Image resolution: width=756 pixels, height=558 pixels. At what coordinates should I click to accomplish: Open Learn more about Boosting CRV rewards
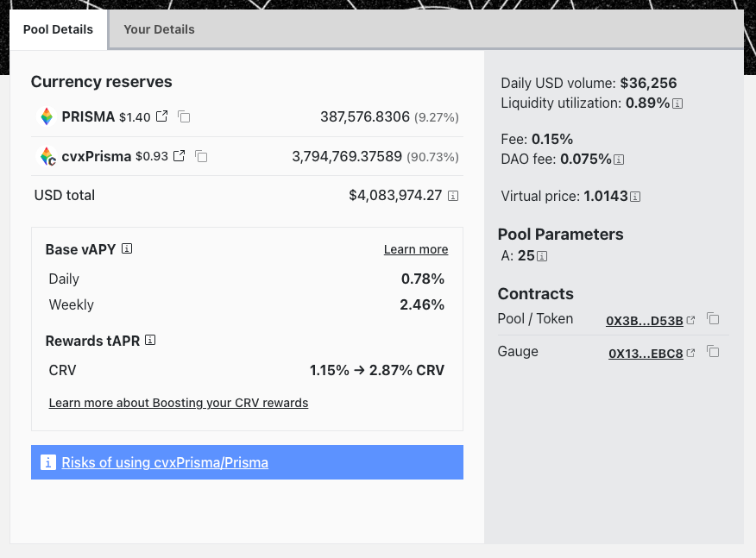tap(178, 403)
